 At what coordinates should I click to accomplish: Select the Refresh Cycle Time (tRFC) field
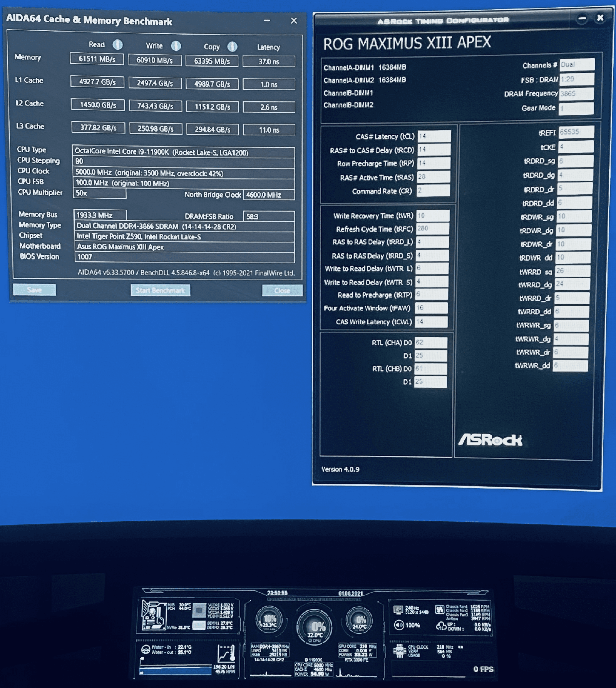[433, 229]
